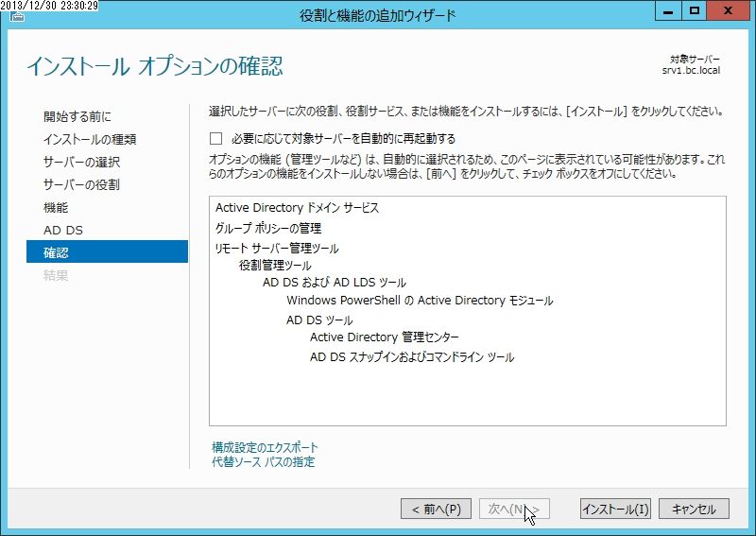Click グループ ポリシーの管理 in list

[x=268, y=228]
